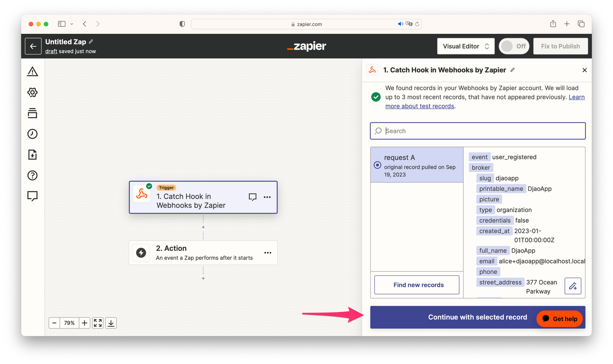
Task: Open the Zap details file-bolt icon
Action: click(32, 155)
